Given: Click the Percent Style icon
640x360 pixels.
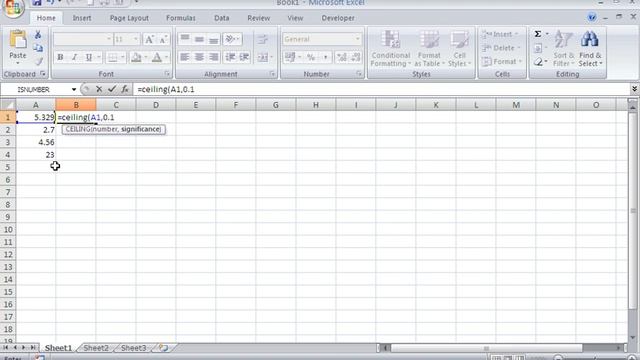Looking at the screenshot, I should click(x=311, y=57).
